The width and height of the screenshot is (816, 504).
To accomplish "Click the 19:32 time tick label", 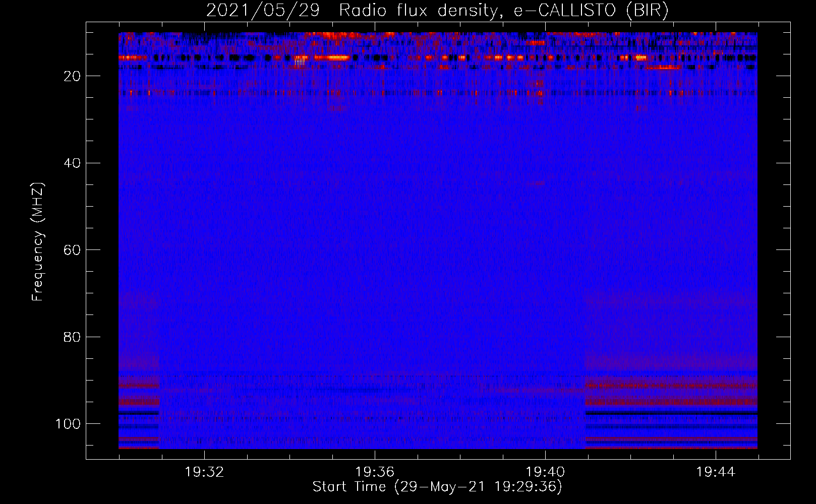I will 204,472.
